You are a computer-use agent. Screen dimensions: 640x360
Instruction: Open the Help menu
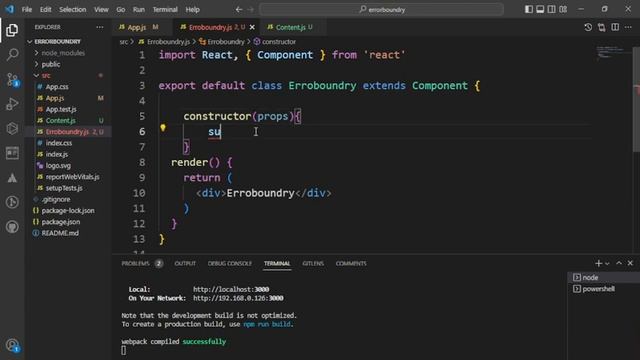193,9
